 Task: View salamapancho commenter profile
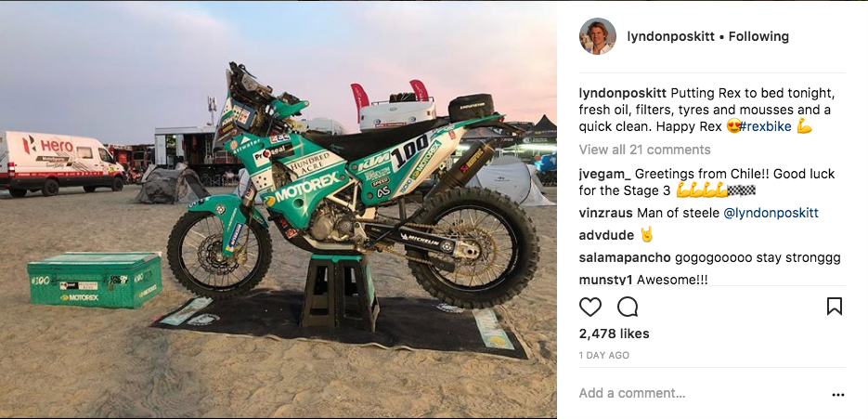625,257
